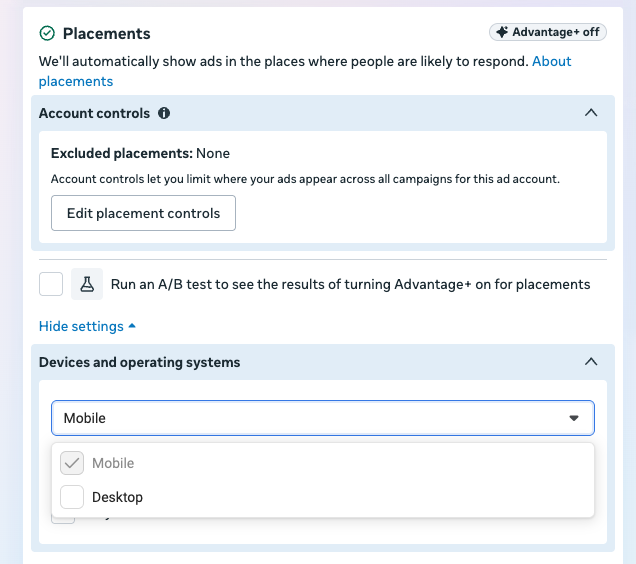Screen dimensions: 636x564
Task: Collapse the Account controls section
Action: pos(591,113)
